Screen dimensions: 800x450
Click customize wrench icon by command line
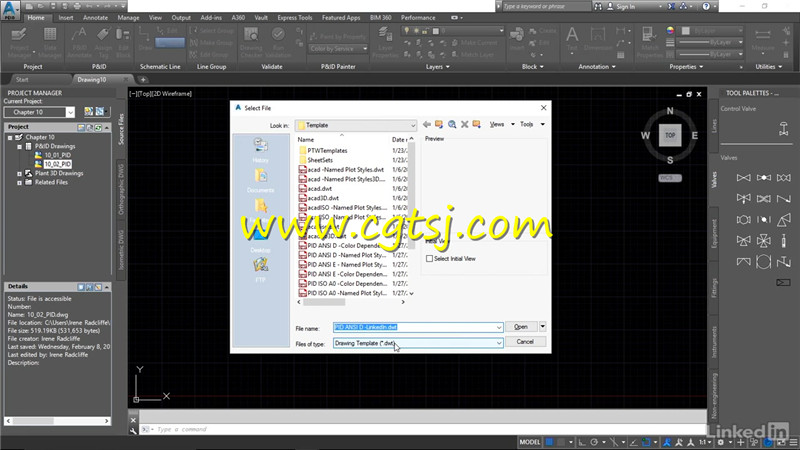coord(133,431)
